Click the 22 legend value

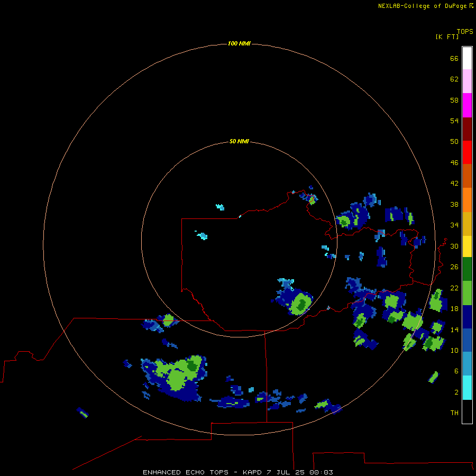coord(454,288)
